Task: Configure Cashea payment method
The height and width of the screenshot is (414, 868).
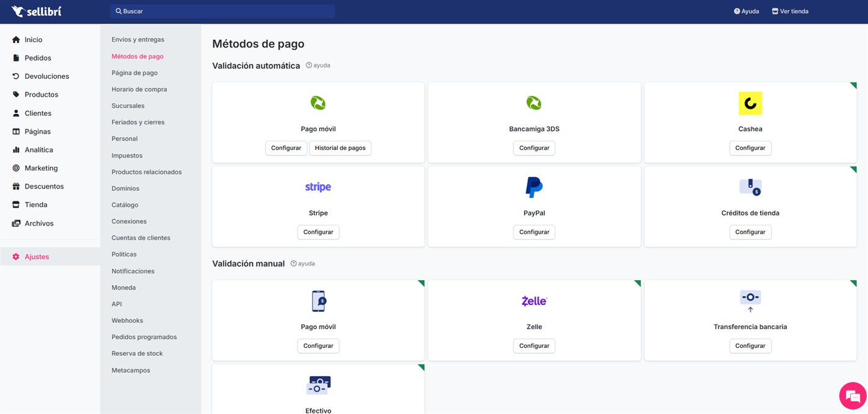Action: [750, 148]
